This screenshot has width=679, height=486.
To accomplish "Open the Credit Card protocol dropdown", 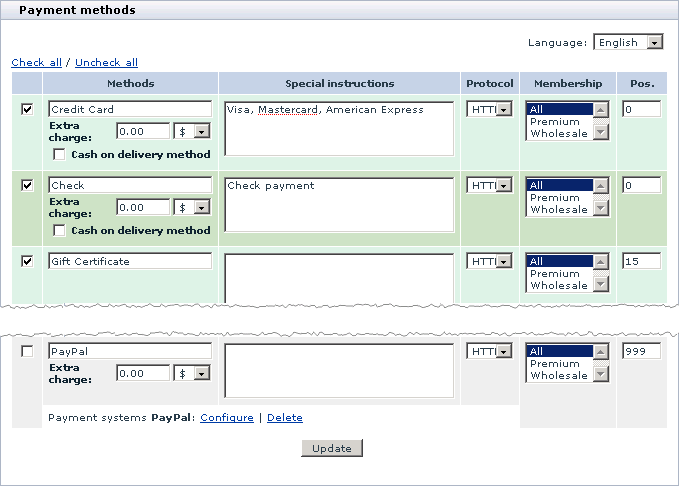I will click(489, 109).
